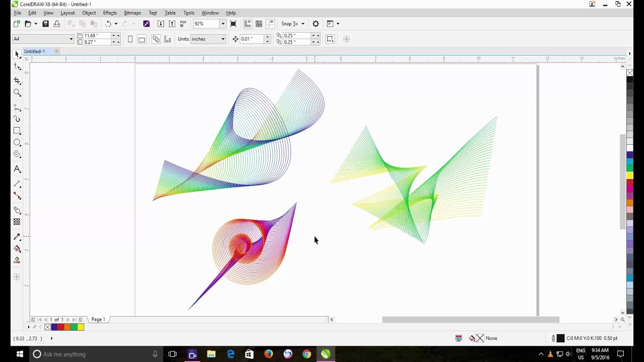
Task: Click the Publish to PDF icon
Action: tap(183, 24)
